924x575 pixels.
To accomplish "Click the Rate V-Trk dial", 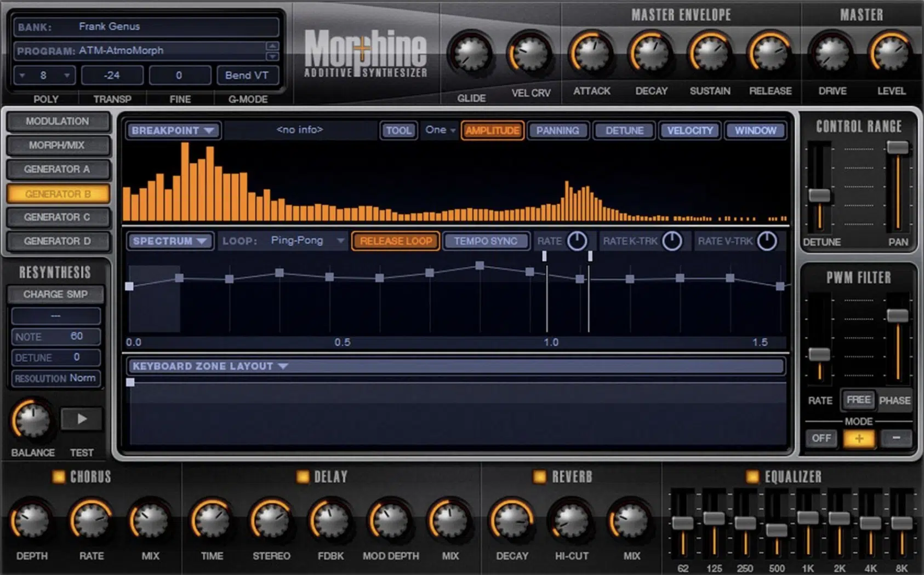I will point(767,241).
